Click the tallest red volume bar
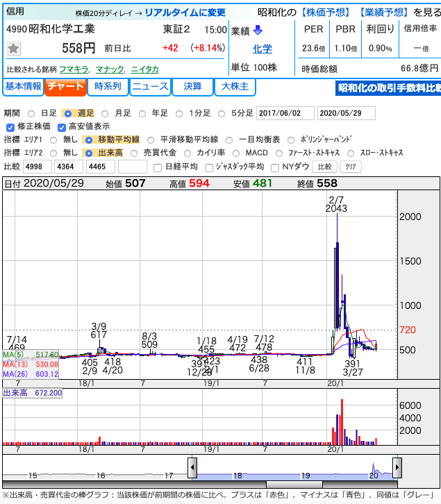The width and height of the screenshot is (441, 504). (342, 422)
